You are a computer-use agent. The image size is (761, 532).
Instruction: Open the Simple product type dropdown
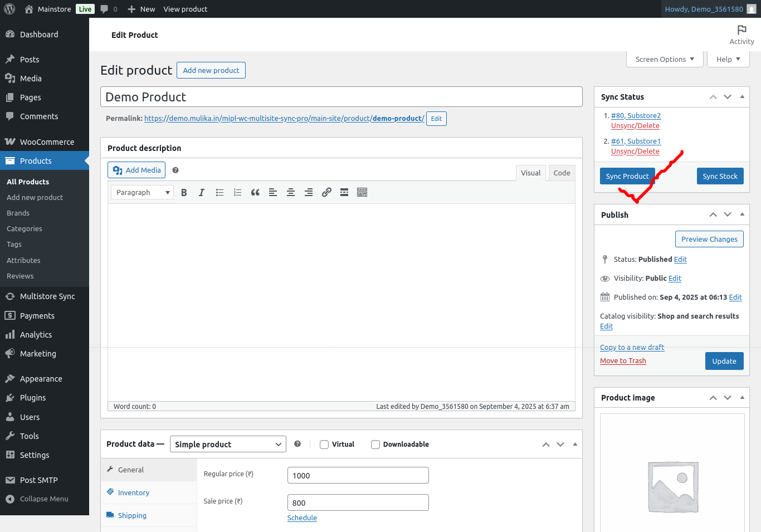coord(228,444)
